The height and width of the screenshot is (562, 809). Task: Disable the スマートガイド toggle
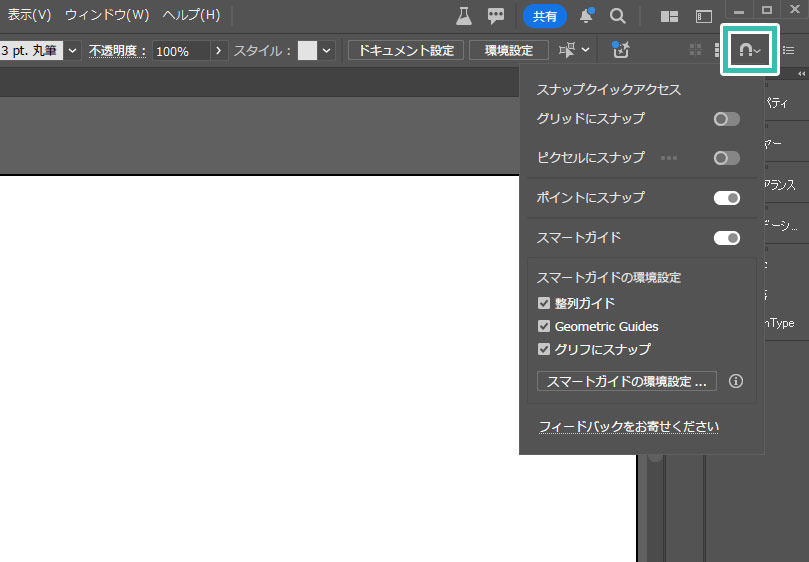[x=726, y=238]
